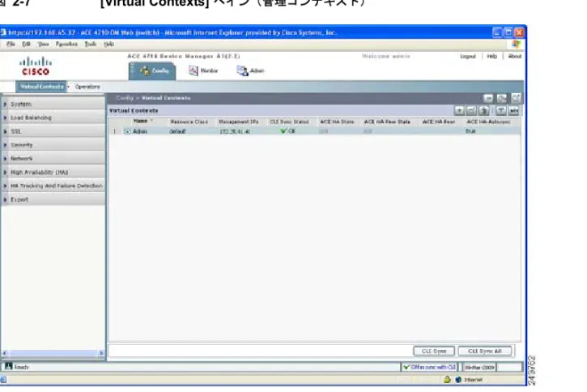Image resolution: width=587 pixels, height=392 pixels.
Task: Select the Admin context radio button
Action: (127, 131)
